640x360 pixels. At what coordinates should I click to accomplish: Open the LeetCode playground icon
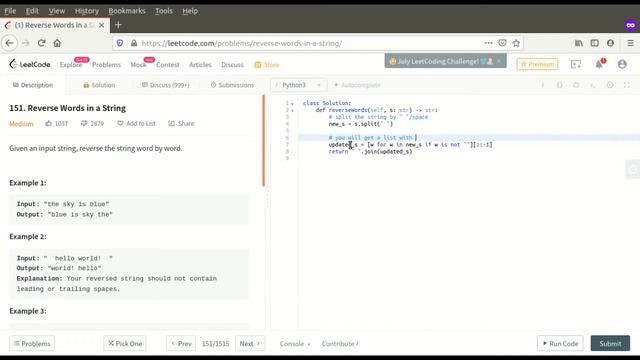pos(576,64)
